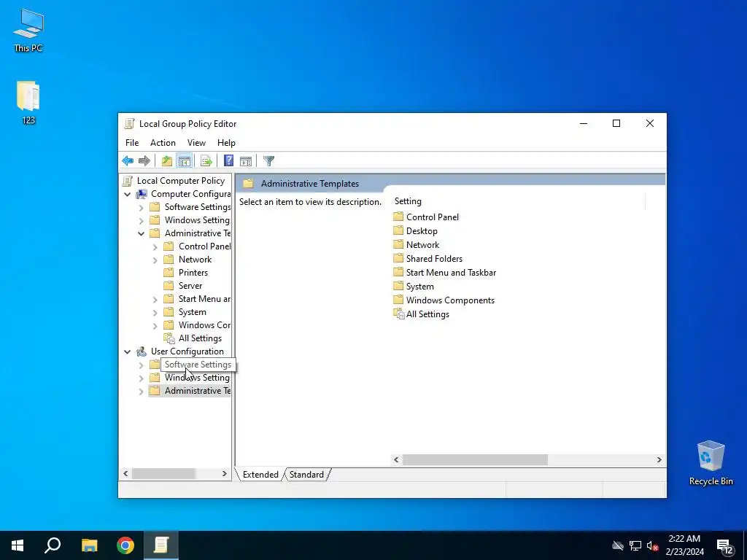
Task: Expand the Network tree node
Action: [x=155, y=260]
